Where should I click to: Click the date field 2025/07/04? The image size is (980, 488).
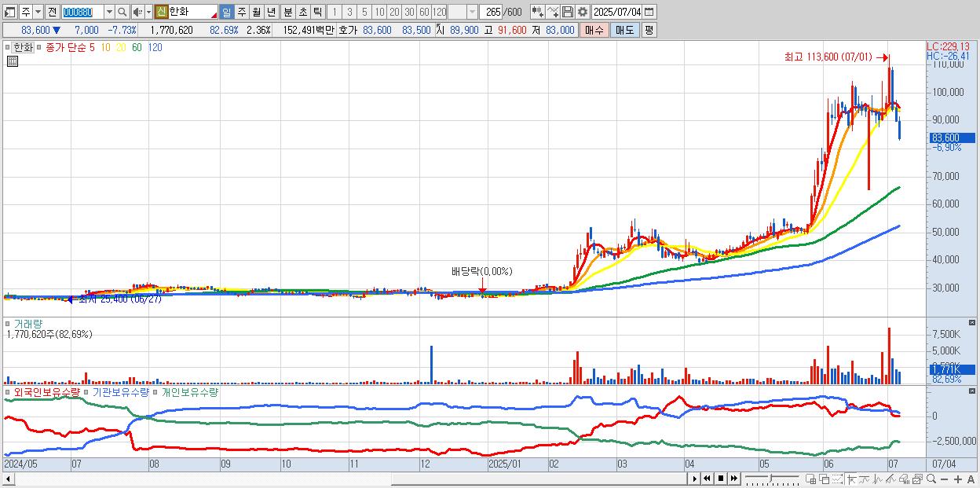pyautogui.click(x=616, y=13)
